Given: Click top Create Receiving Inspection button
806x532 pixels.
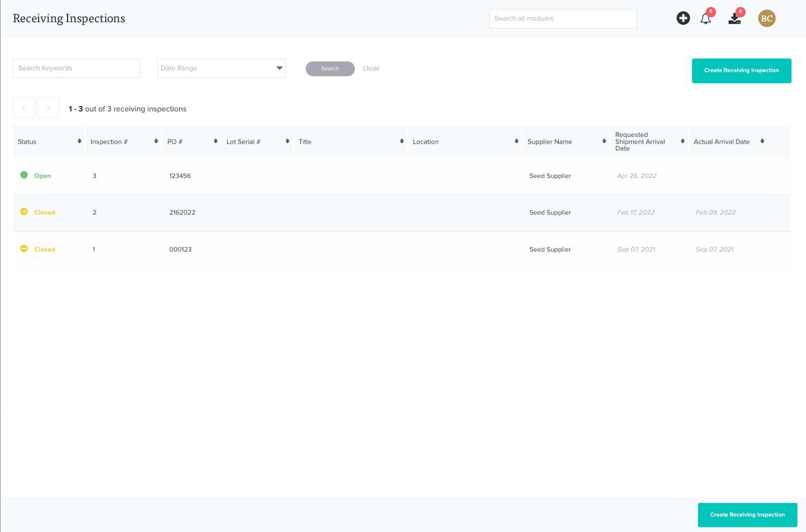Looking at the screenshot, I should pos(742,71).
